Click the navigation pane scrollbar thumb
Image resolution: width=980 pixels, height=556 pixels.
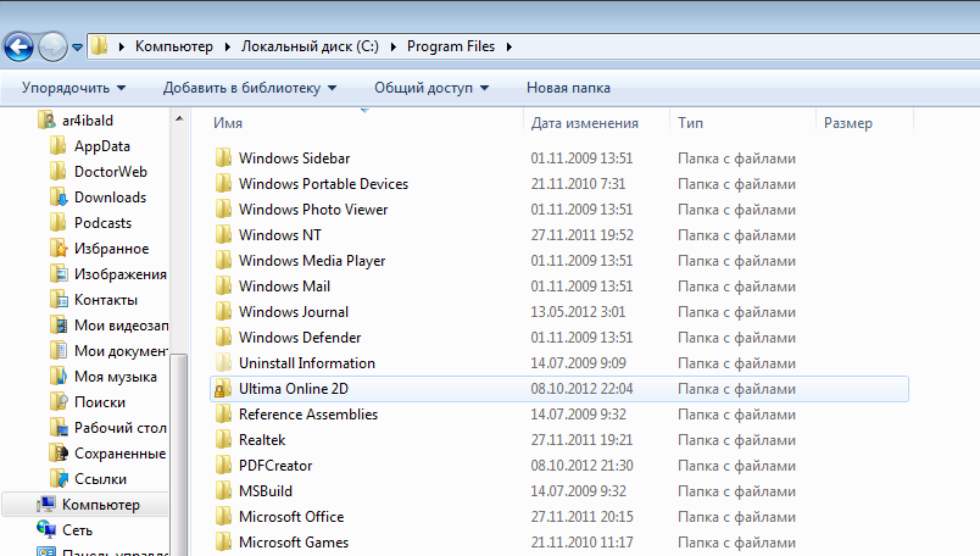point(179,454)
